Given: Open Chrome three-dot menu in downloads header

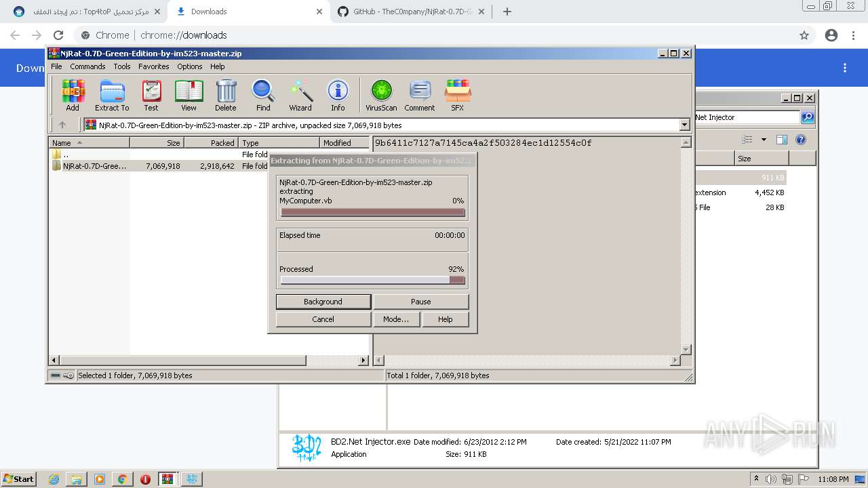Looking at the screenshot, I should coord(845,68).
